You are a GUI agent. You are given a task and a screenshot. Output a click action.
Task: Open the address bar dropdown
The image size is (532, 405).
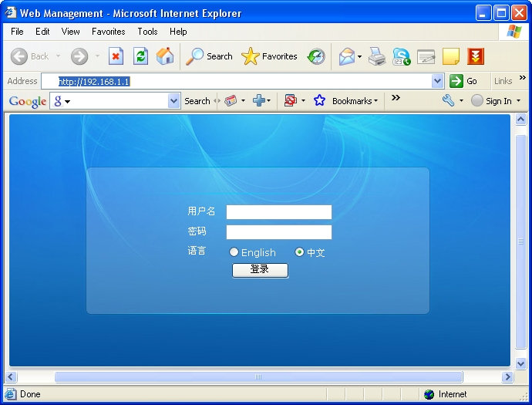tap(438, 81)
